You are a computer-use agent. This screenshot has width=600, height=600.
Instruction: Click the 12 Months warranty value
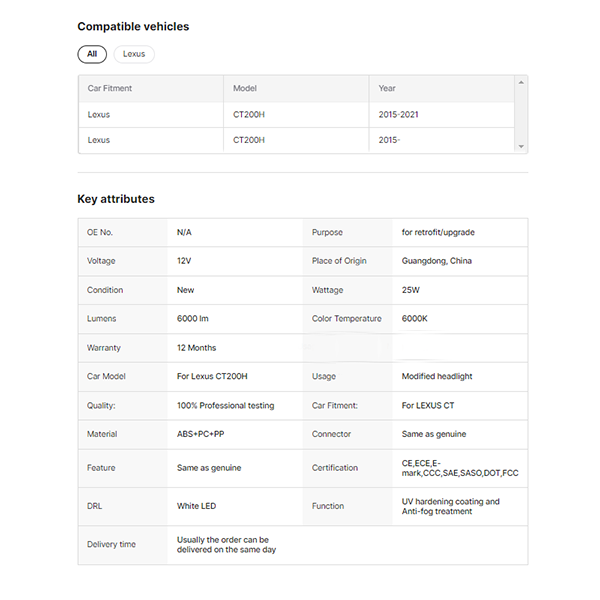coord(196,348)
